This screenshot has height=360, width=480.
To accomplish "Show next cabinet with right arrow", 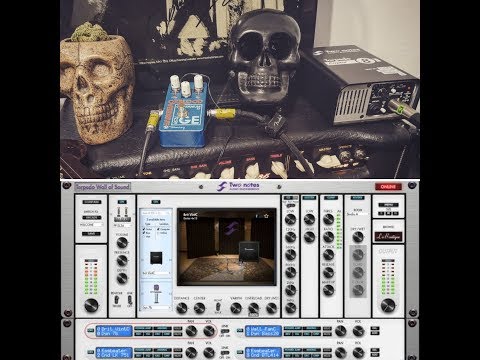I will tap(170, 259).
